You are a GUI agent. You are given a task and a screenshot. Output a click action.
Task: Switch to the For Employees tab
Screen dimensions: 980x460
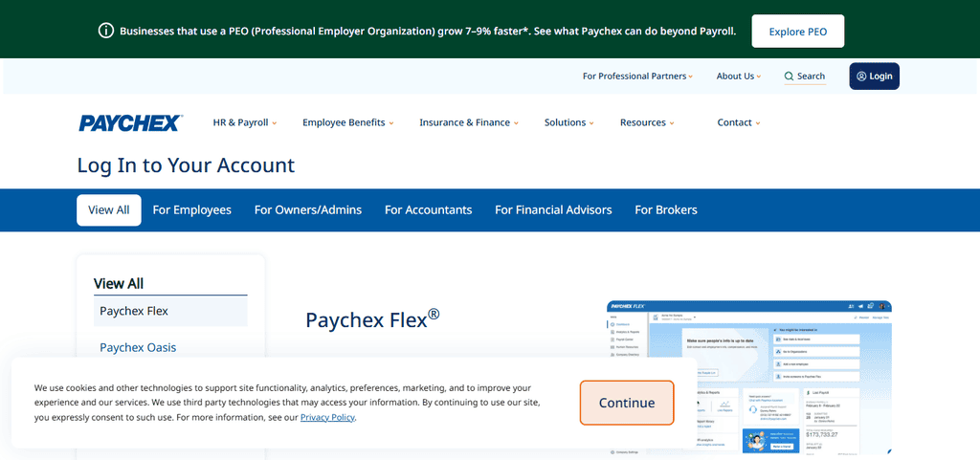click(191, 210)
